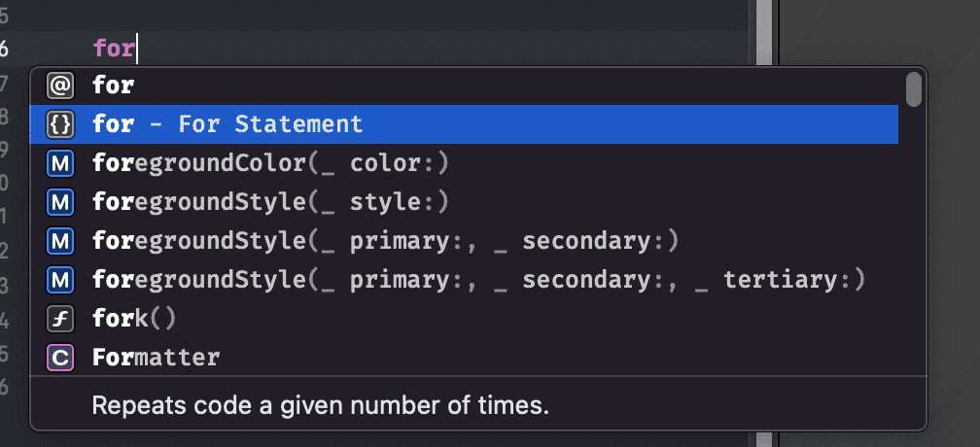980x447 pixels.
Task: Pick foregroundColor(_ color:) suggestion
Action: pyautogui.click(x=270, y=163)
